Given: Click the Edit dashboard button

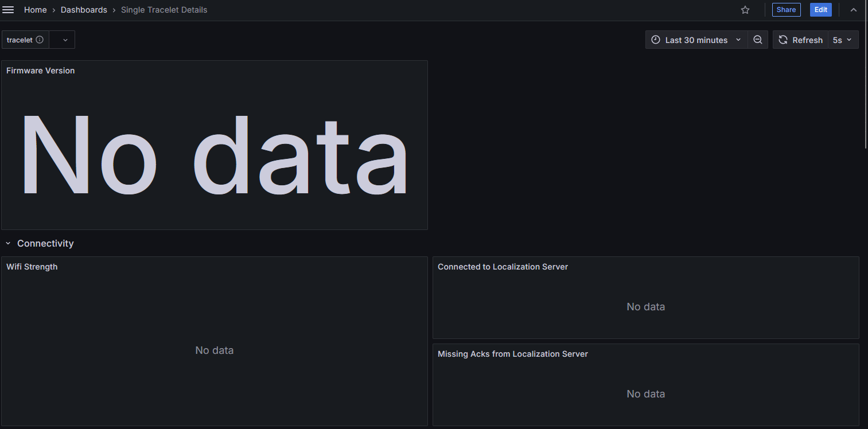Looking at the screenshot, I should [820, 10].
